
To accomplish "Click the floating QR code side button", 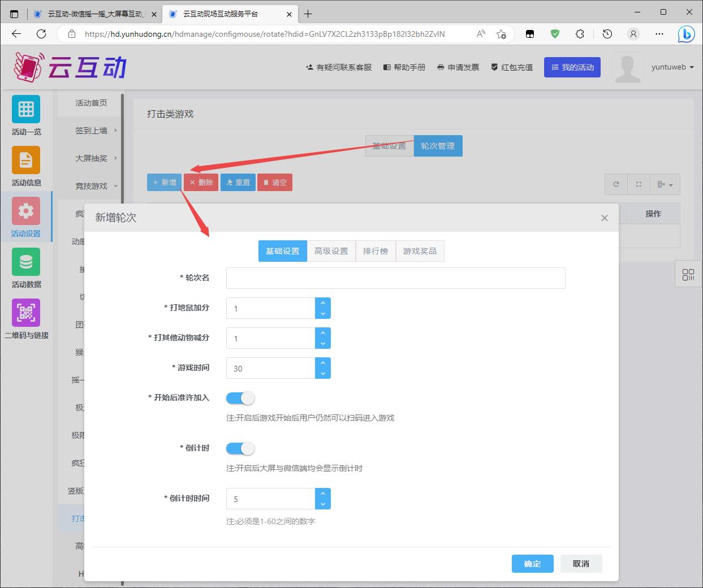I will tap(688, 275).
